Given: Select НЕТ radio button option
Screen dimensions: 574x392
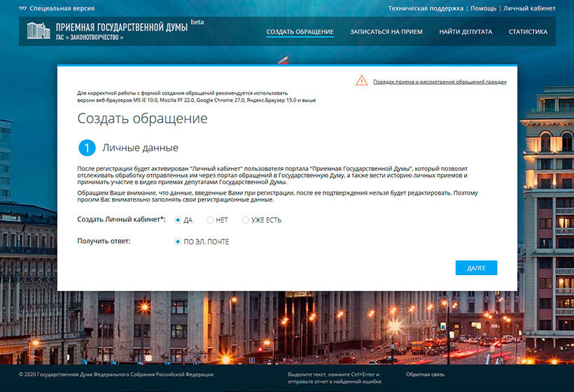Looking at the screenshot, I should (210, 220).
